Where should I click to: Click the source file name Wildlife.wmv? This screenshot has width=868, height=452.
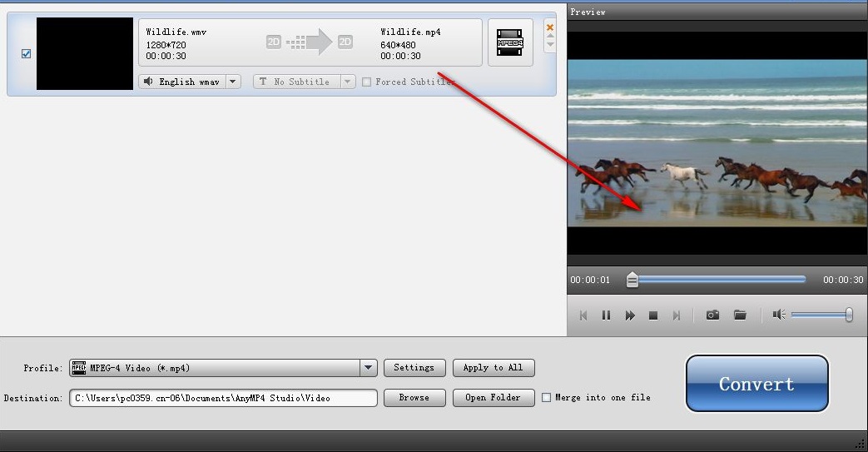pos(176,32)
